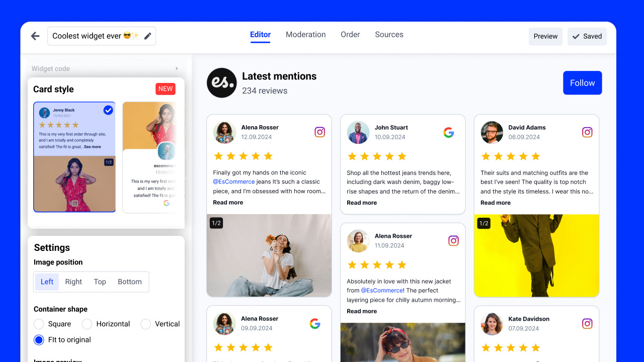Open Alena Rosser's avatar on 11.09.2024 review
This screenshot has width=644, height=362.
358,241
